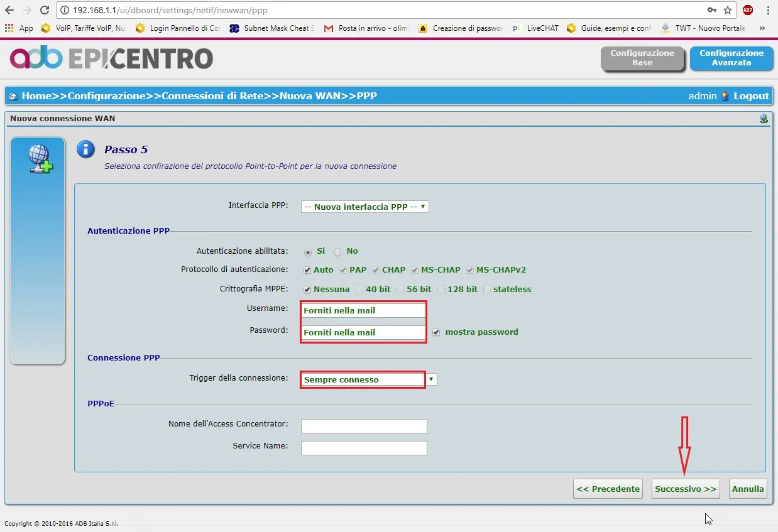Click the browser reload page icon

(45, 11)
